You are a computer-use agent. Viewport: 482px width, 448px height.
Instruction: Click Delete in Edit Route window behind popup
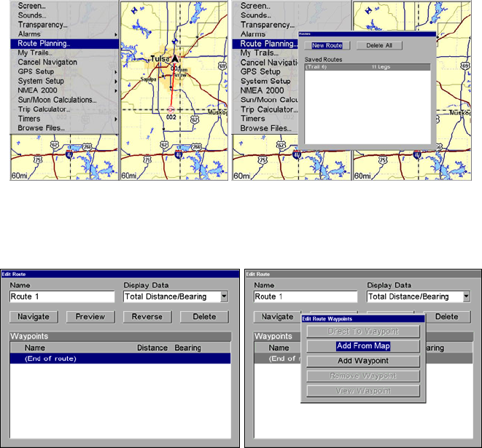point(447,317)
